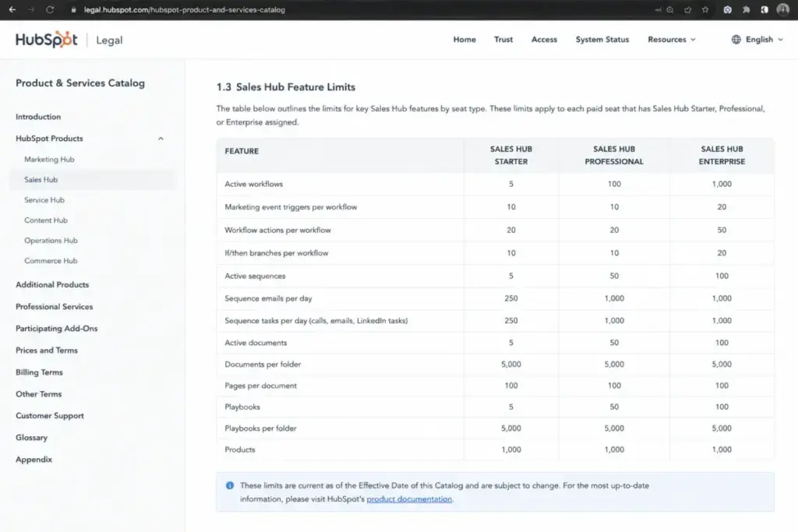Click the browser forward arrow
This screenshot has width=798, height=532.
click(x=31, y=9)
